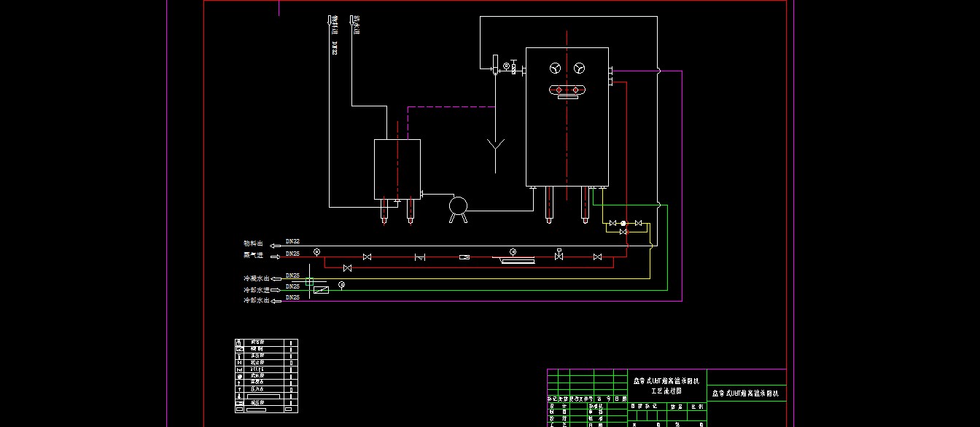Click the flow meter box on the cooling water inlet
The image size is (980, 427).
coord(321,290)
